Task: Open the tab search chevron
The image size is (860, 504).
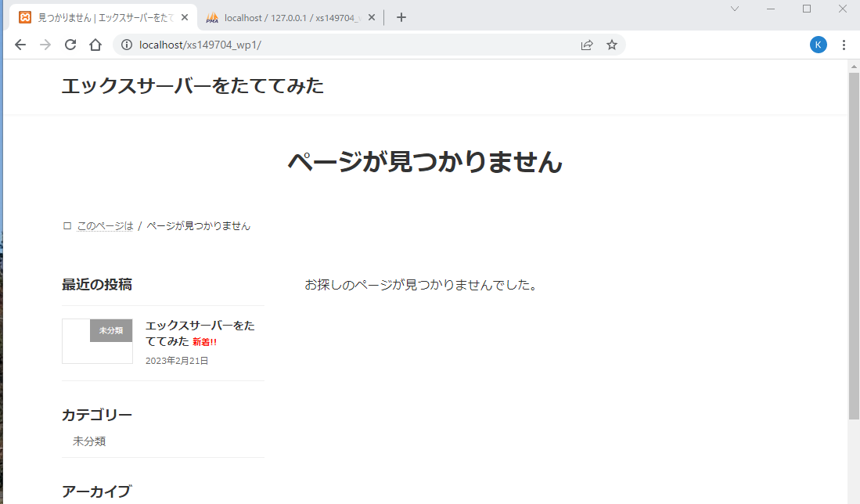Action: click(x=735, y=9)
